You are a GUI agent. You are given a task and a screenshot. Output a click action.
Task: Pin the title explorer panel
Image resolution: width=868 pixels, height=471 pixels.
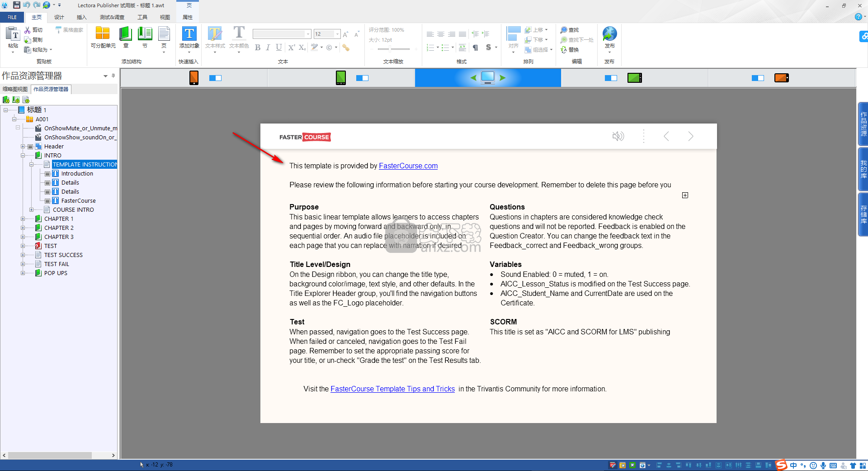coord(113,76)
